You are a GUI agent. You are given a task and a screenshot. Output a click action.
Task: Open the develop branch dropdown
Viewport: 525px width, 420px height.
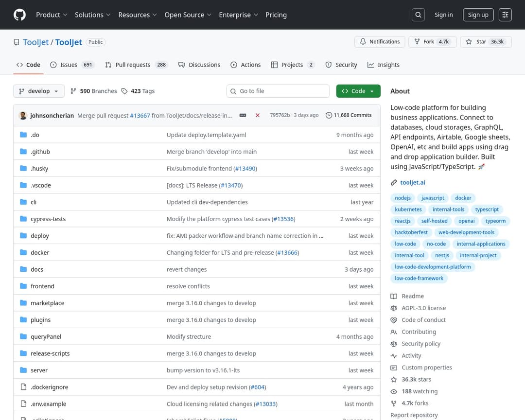tap(38, 91)
